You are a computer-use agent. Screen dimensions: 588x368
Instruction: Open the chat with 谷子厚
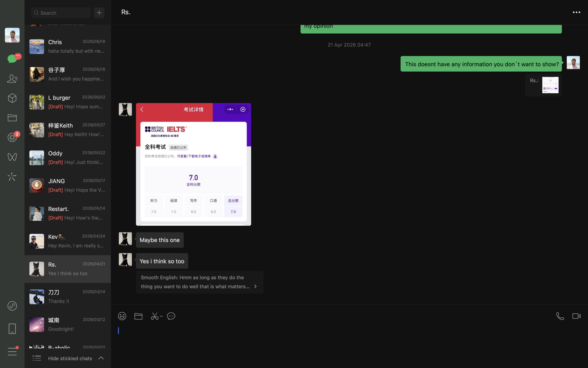point(68,74)
